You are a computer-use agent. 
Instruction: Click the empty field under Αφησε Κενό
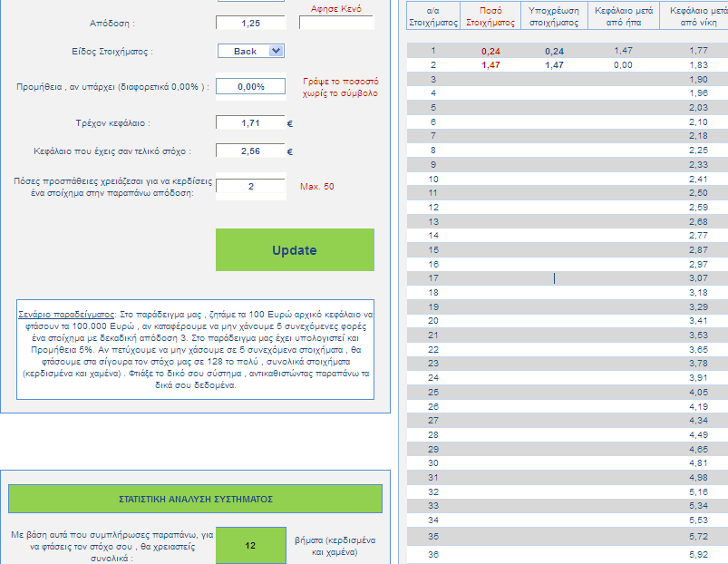point(336,23)
